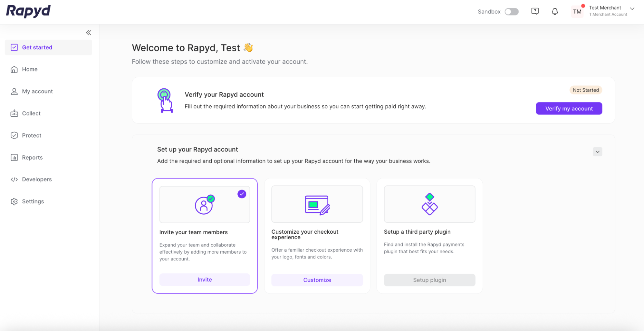Click the green checkmark on team members card
Image resolution: width=644 pixels, height=331 pixels.
click(x=211, y=199)
